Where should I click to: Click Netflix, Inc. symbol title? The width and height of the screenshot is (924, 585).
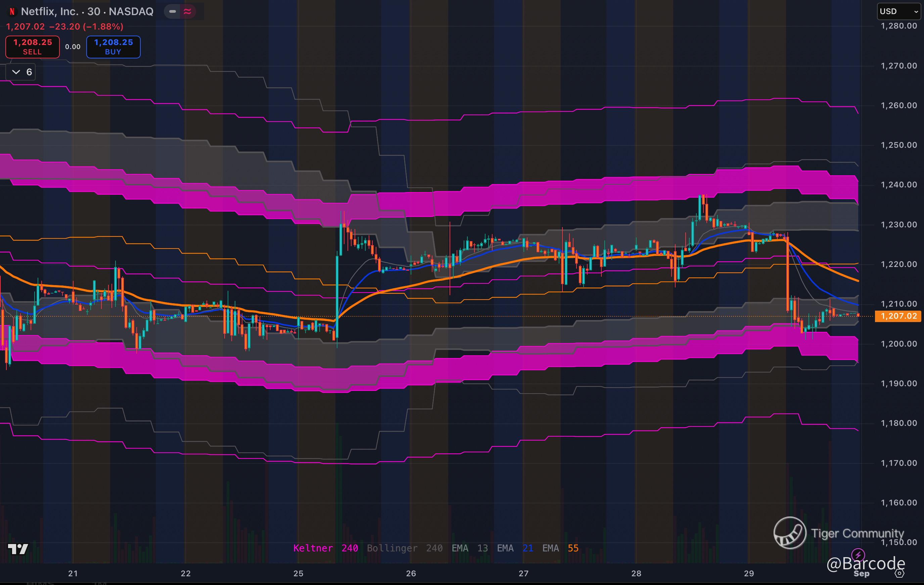coord(50,11)
